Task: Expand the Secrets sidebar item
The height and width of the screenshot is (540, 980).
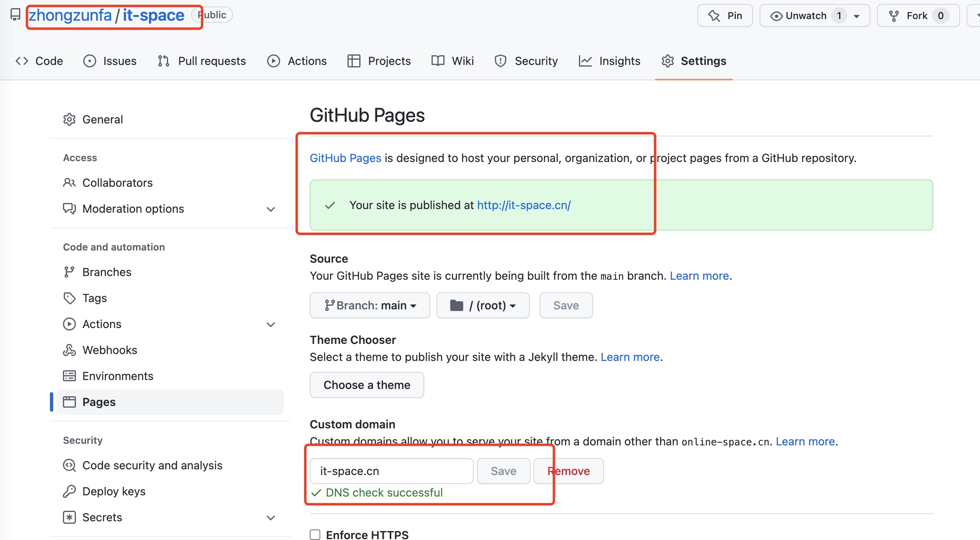Action: click(x=271, y=518)
